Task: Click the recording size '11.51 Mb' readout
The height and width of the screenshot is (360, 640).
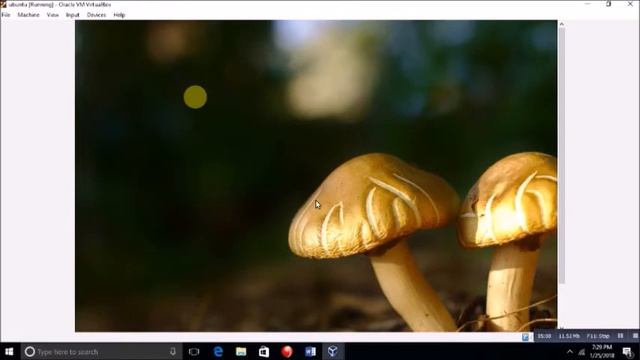Action: pos(569,336)
